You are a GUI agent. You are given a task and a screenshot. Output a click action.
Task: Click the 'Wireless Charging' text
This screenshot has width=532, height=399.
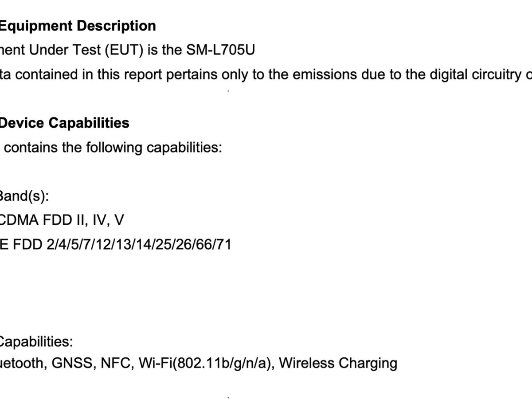click(338, 364)
